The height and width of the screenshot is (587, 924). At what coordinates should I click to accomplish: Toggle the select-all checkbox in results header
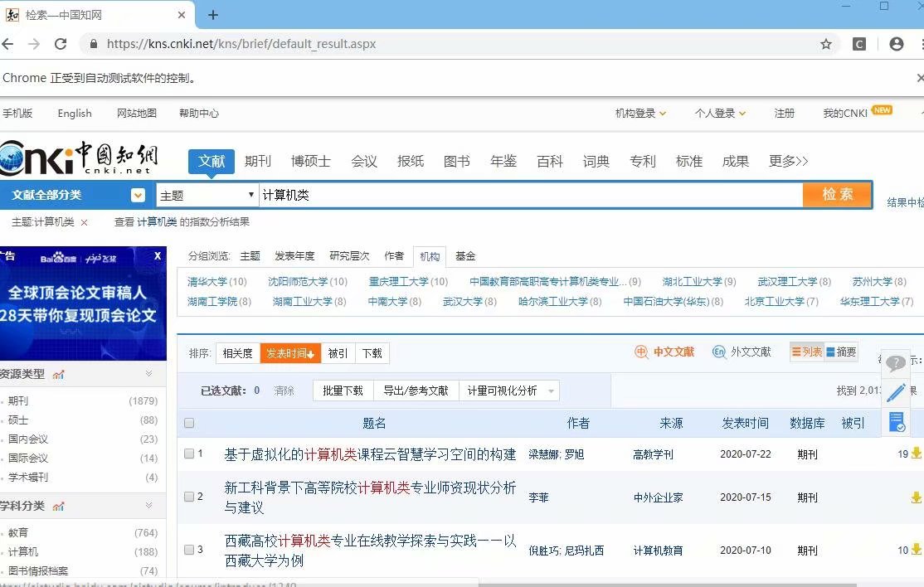point(189,422)
